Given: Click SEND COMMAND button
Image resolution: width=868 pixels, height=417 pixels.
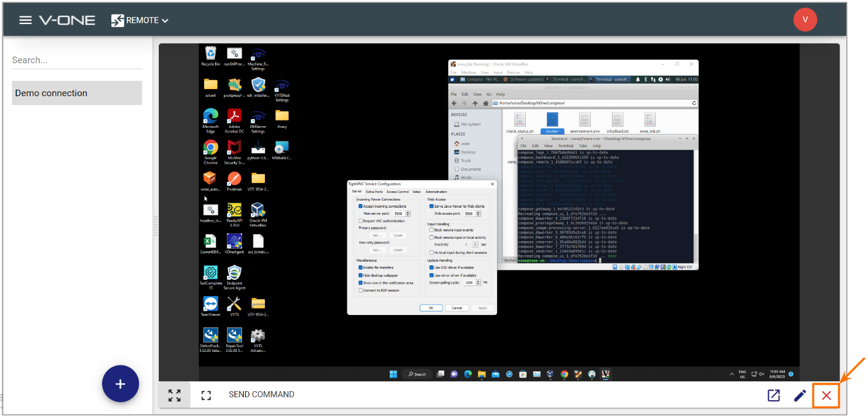Looking at the screenshot, I should pyautogui.click(x=261, y=395).
